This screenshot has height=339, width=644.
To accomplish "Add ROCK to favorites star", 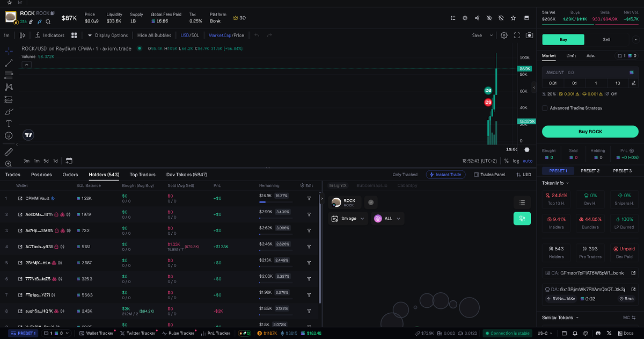I will 514,18.
